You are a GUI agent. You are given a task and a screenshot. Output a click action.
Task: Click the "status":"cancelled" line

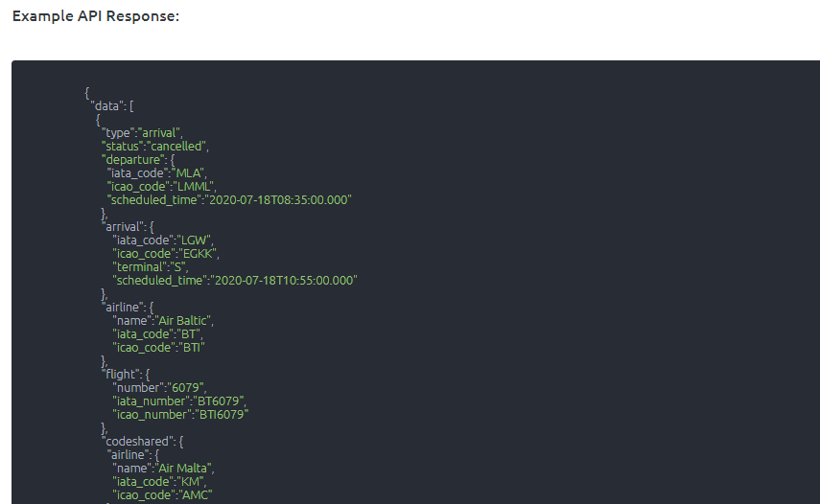[x=154, y=147]
